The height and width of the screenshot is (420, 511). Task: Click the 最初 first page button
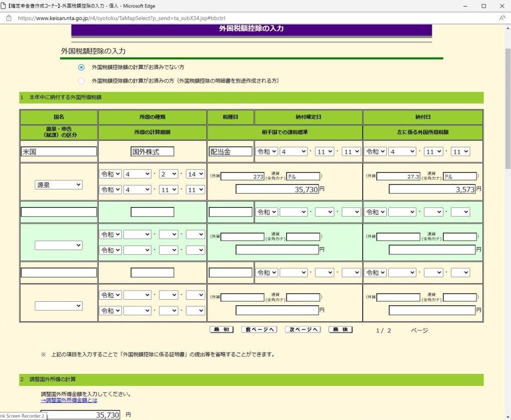(x=221, y=330)
